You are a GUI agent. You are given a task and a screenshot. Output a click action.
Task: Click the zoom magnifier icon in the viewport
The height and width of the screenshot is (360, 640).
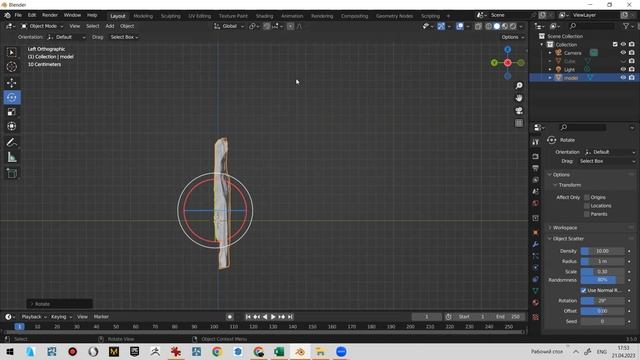[x=519, y=86]
